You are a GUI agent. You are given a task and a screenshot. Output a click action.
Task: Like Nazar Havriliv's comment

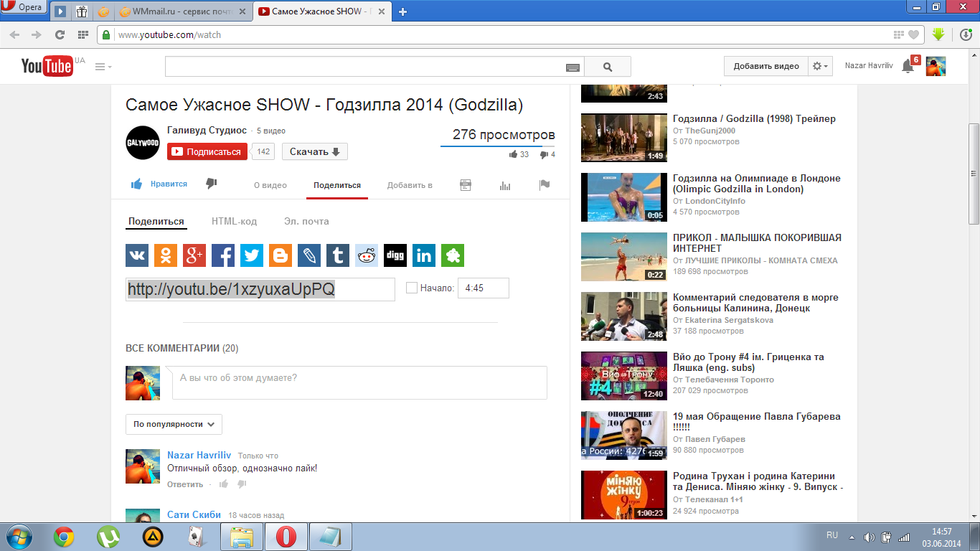coord(224,484)
